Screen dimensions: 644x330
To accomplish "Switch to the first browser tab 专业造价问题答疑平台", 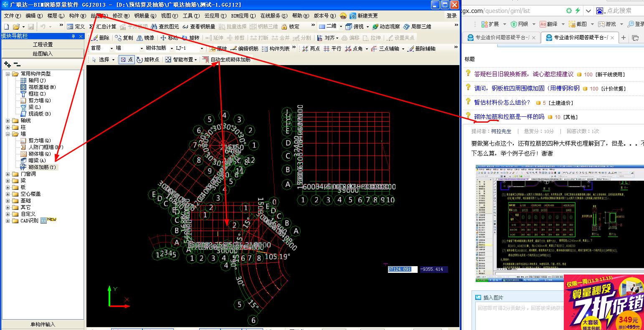I will tap(502, 38).
